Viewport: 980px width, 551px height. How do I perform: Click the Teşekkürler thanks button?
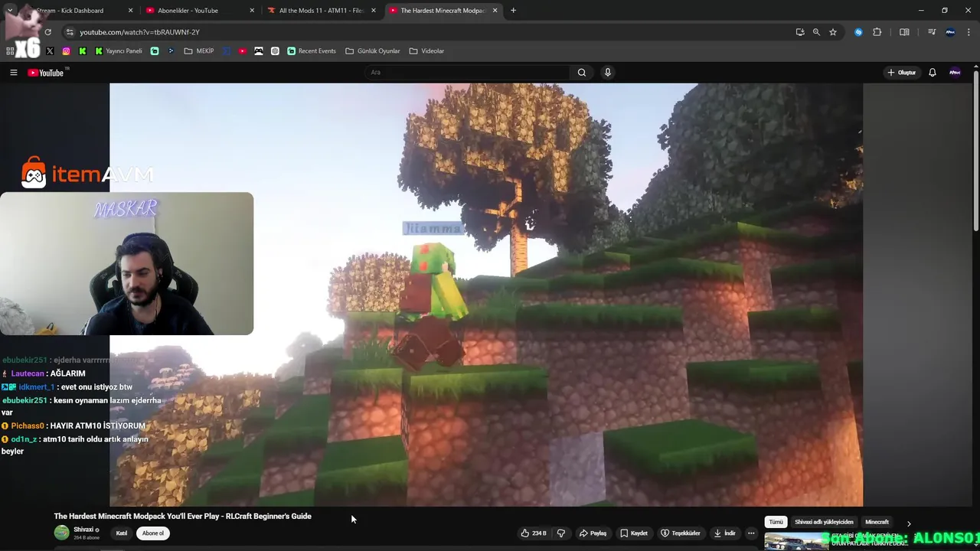[x=681, y=533]
